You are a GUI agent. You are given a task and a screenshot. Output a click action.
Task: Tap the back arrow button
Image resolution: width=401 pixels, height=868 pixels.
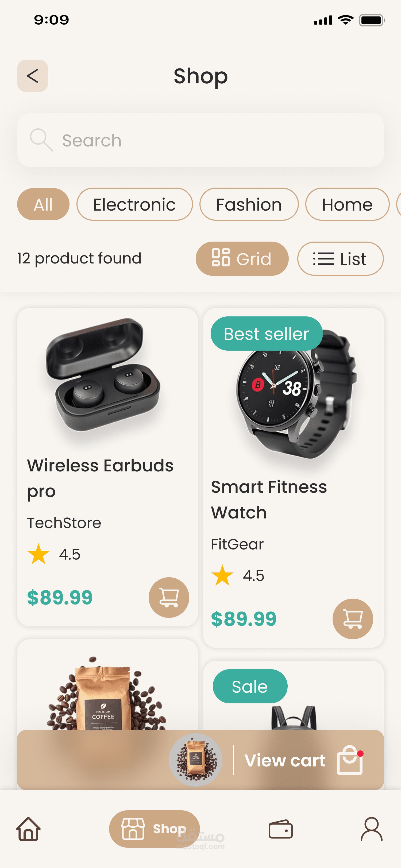tap(32, 76)
